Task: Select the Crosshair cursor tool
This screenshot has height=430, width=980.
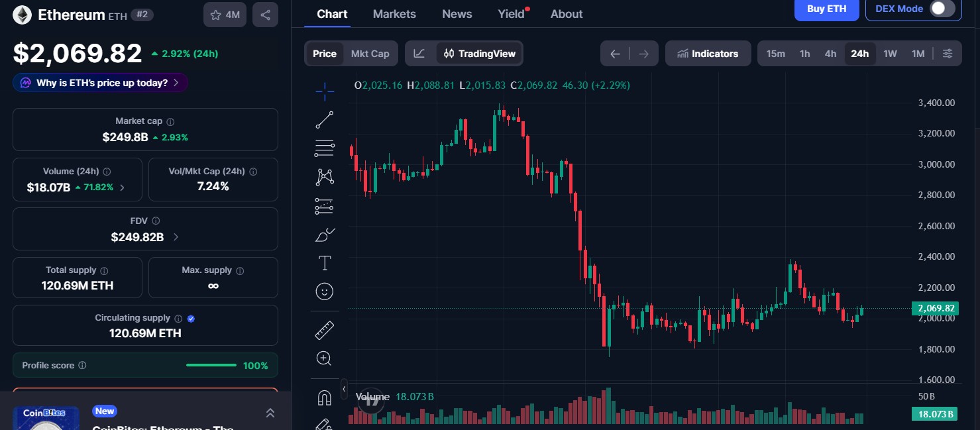Action: (324, 91)
